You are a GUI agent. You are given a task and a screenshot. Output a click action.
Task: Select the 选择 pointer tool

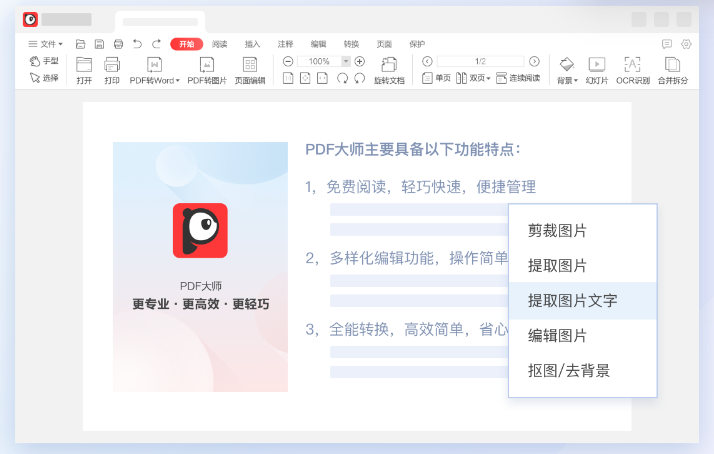point(44,78)
